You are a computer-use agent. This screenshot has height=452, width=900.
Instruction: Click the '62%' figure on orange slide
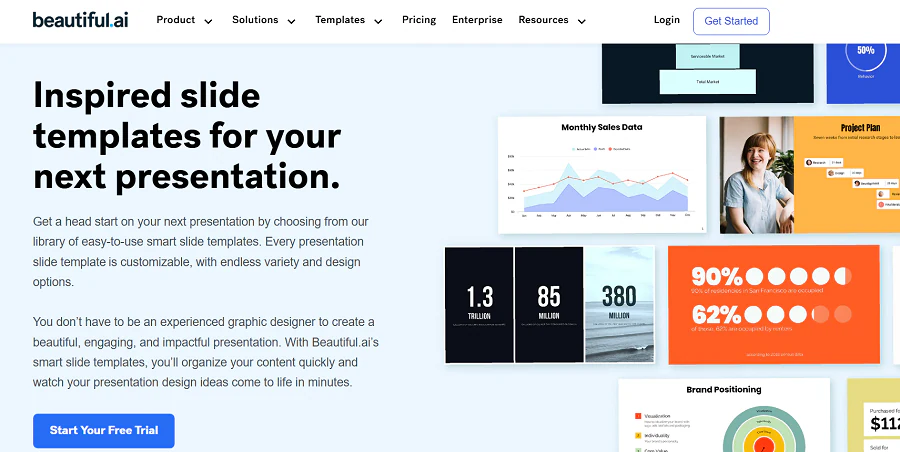(716, 315)
